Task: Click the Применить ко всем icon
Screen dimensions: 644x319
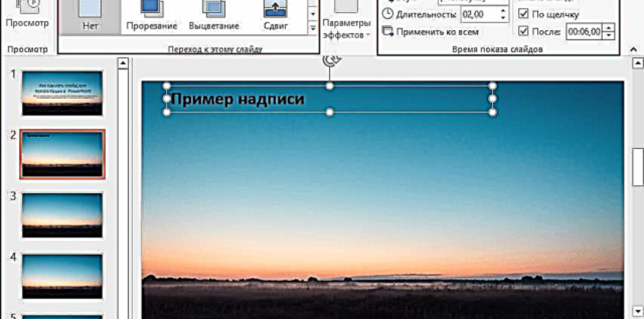Action: pos(388,32)
